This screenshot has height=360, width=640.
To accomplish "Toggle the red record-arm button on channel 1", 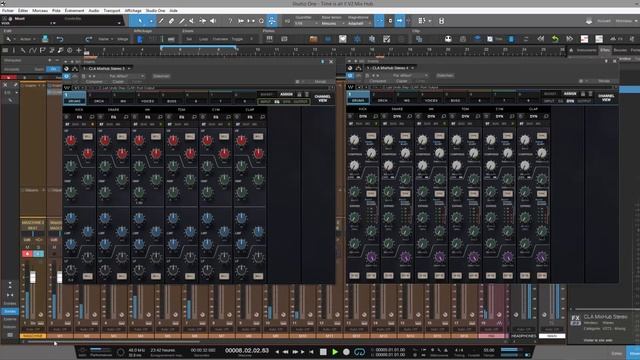I will (x=27, y=254).
